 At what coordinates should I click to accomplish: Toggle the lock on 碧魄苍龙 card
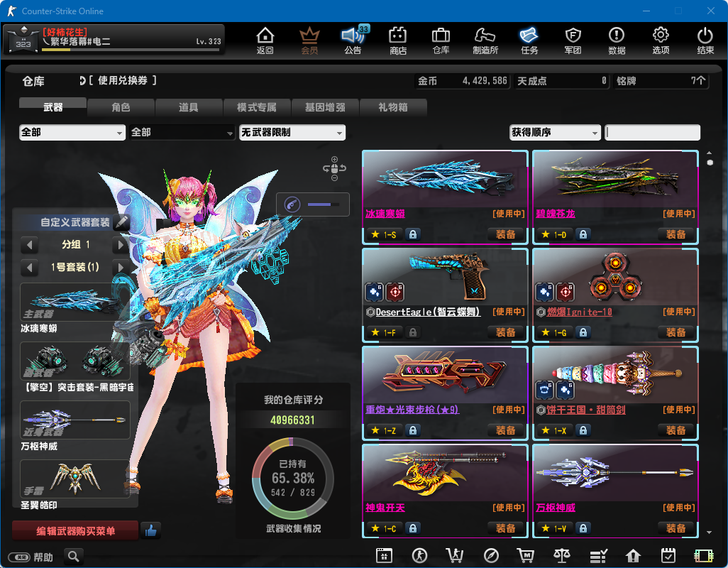(583, 234)
